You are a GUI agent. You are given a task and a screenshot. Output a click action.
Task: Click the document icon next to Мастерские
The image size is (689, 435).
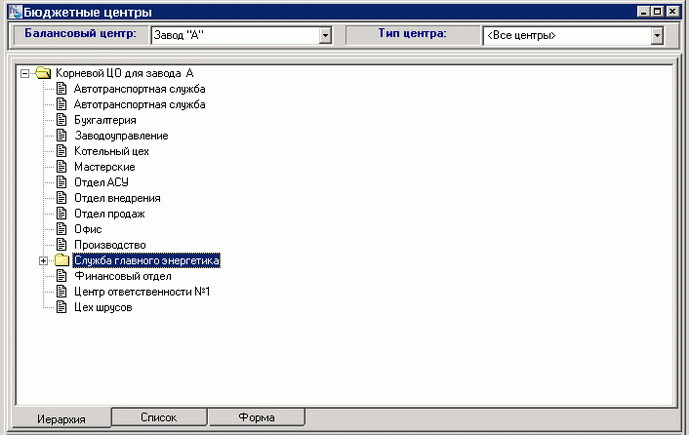(x=62, y=167)
